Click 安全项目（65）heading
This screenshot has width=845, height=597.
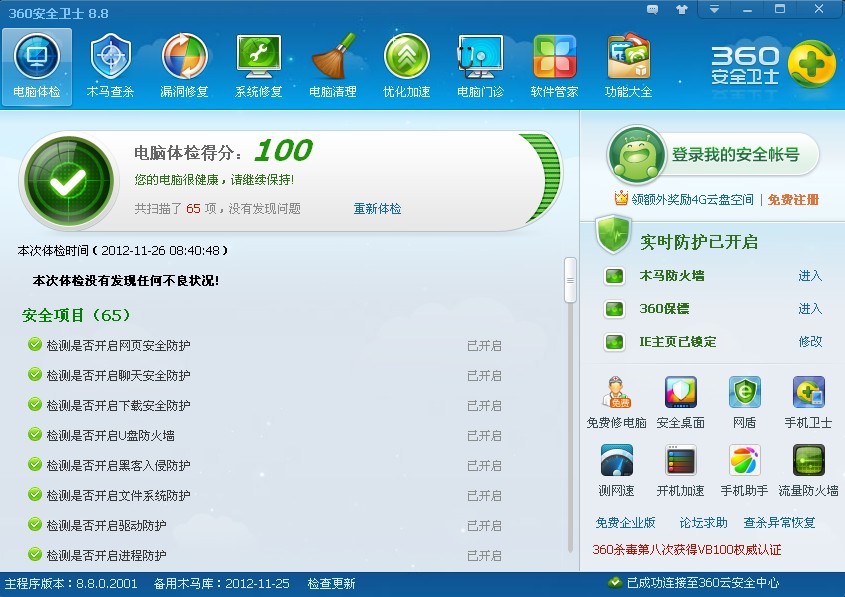tap(76, 315)
